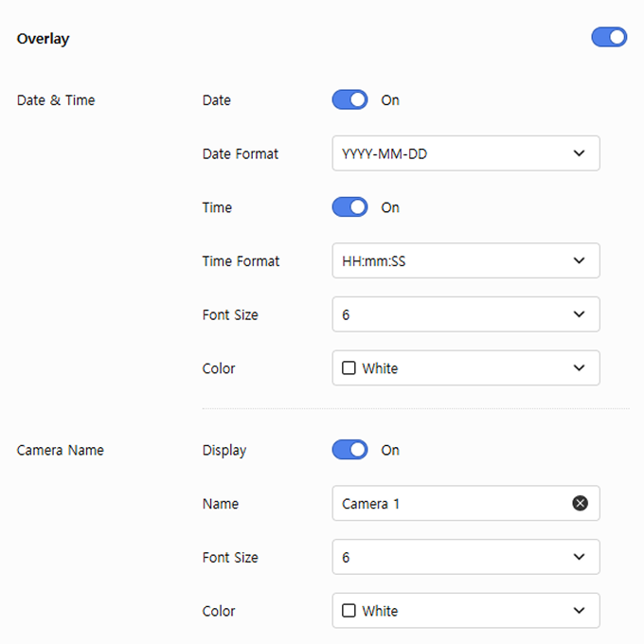Clear the camera Name field with X icon

[x=580, y=504]
